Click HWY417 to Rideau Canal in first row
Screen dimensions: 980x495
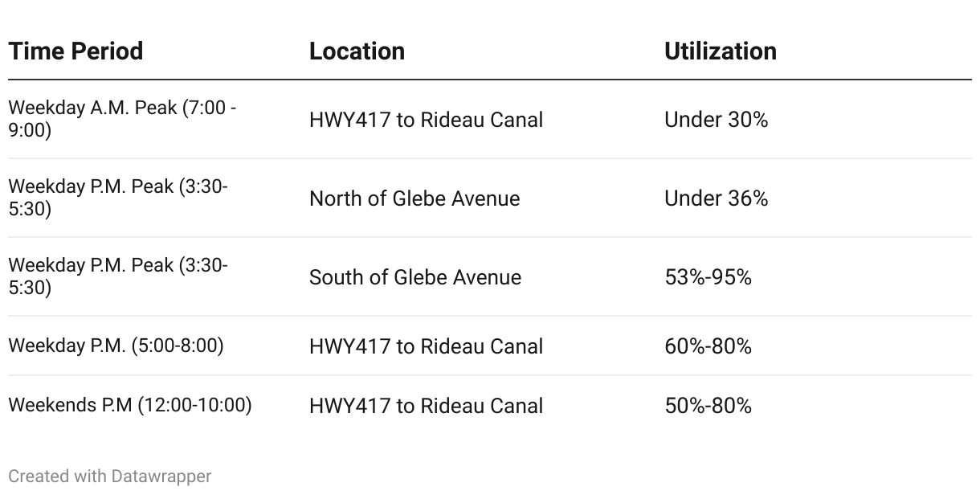pyautogui.click(x=427, y=120)
